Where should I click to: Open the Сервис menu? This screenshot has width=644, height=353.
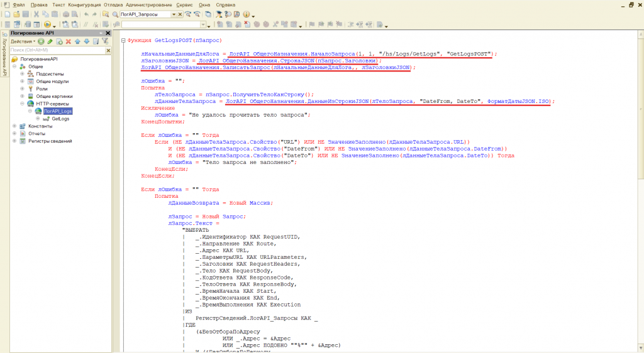[x=184, y=5]
